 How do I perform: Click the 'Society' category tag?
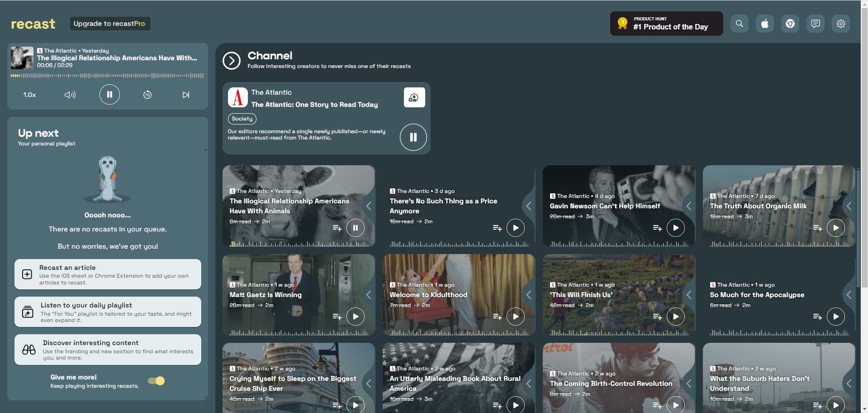pos(242,119)
